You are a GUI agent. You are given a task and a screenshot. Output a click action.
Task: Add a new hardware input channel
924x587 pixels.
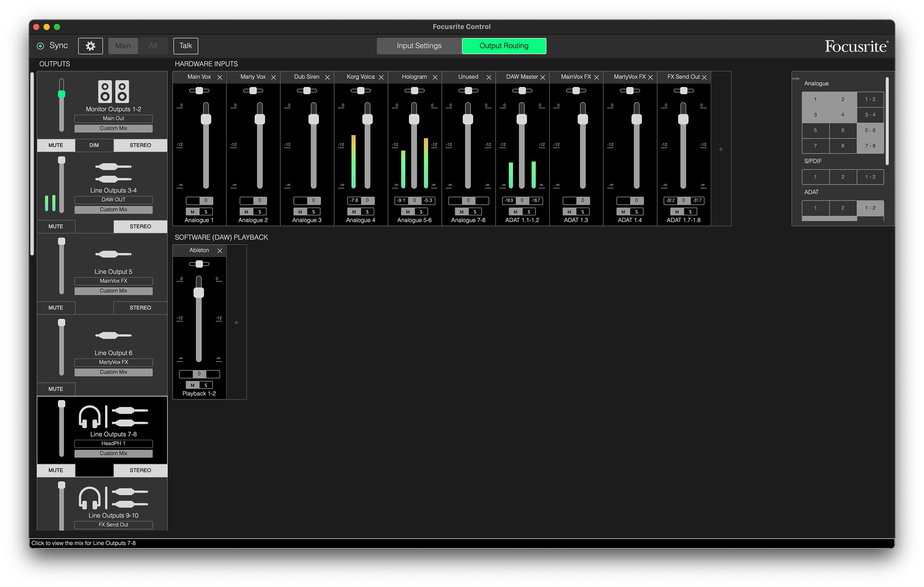pos(721,149)
